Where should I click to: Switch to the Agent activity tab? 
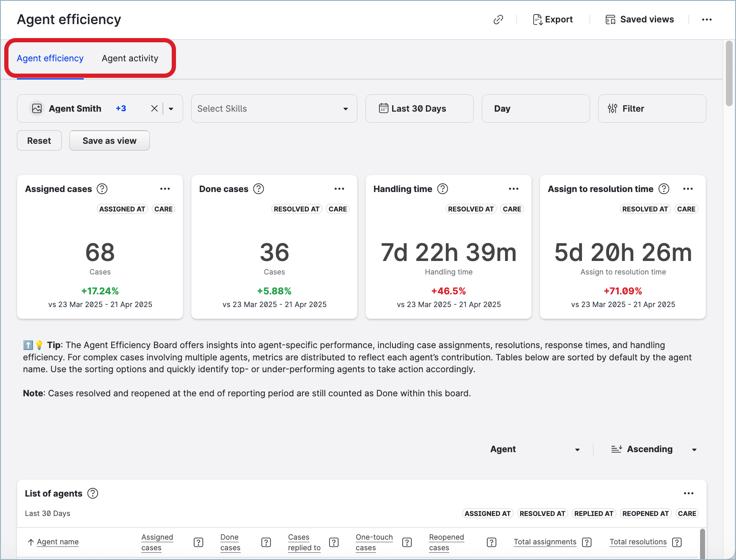tap(130, 58)
